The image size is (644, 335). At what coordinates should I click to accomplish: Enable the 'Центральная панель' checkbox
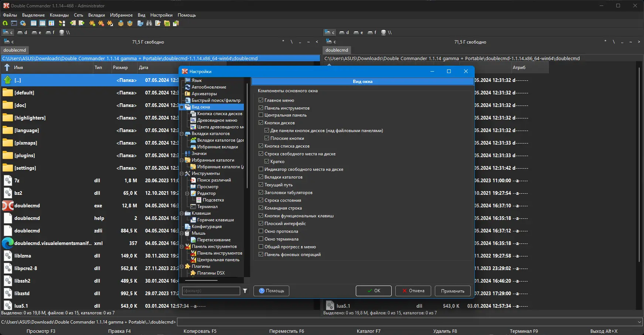pyautogui.click(x=261, y=115)
